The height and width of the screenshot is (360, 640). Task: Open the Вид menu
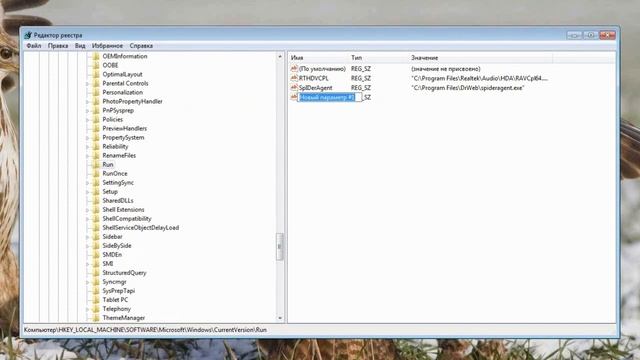pos(80,46)
